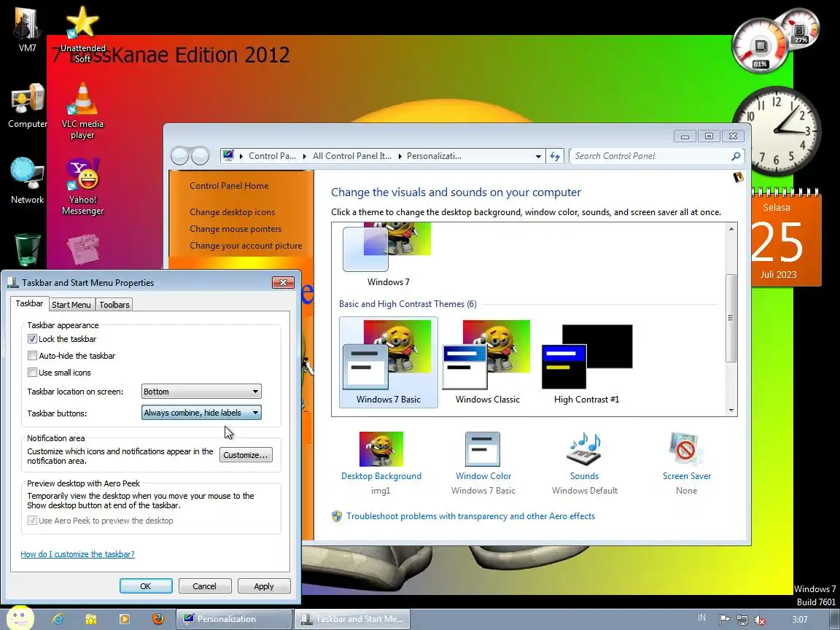The image size is (840, 630).
Task: Click Change desktop icons link
Action: tap(232, 212)
